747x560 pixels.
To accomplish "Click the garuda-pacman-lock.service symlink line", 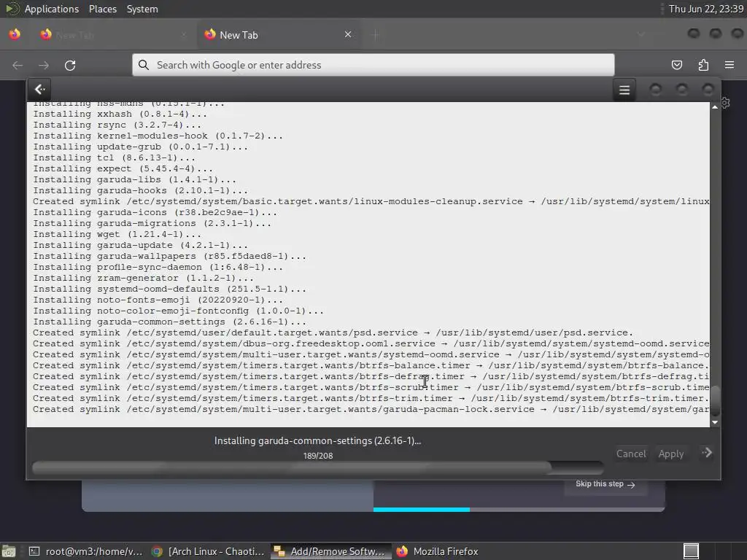I will point(371,410).
